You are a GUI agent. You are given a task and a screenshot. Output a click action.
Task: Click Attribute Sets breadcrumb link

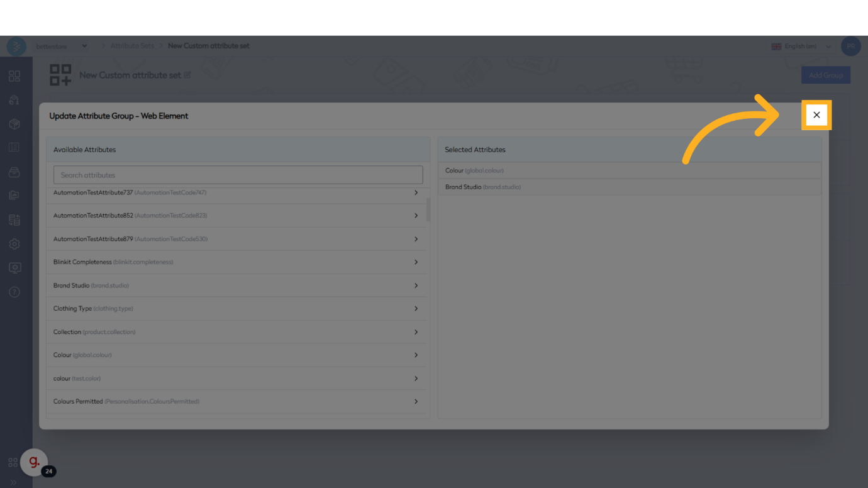click(x=132, y=46)
